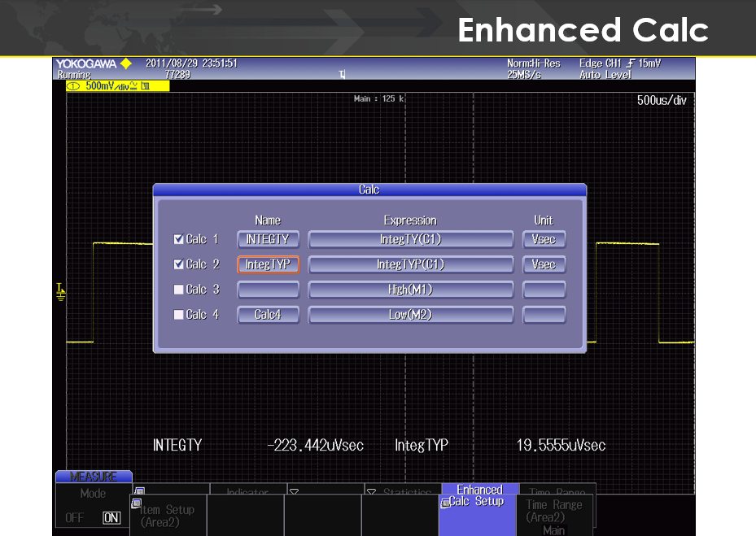Click the Low(M2) expression field
This screenshot has height=536, width=756.
coord(410,315)
